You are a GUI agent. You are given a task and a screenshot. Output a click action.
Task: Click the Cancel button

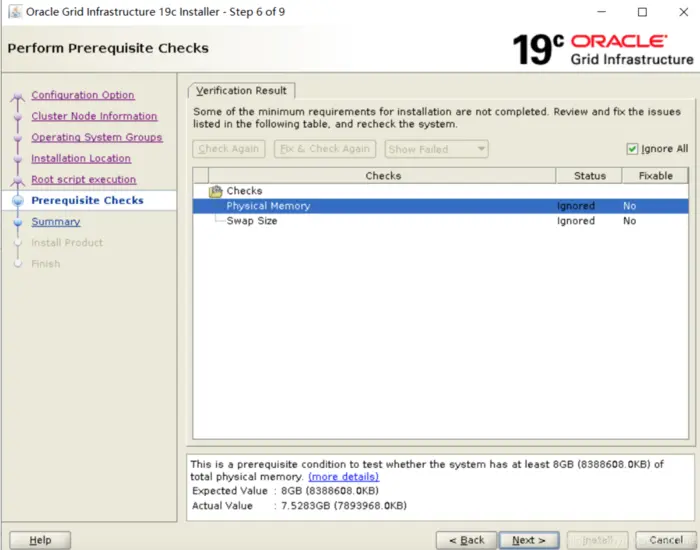pos(666,540)
